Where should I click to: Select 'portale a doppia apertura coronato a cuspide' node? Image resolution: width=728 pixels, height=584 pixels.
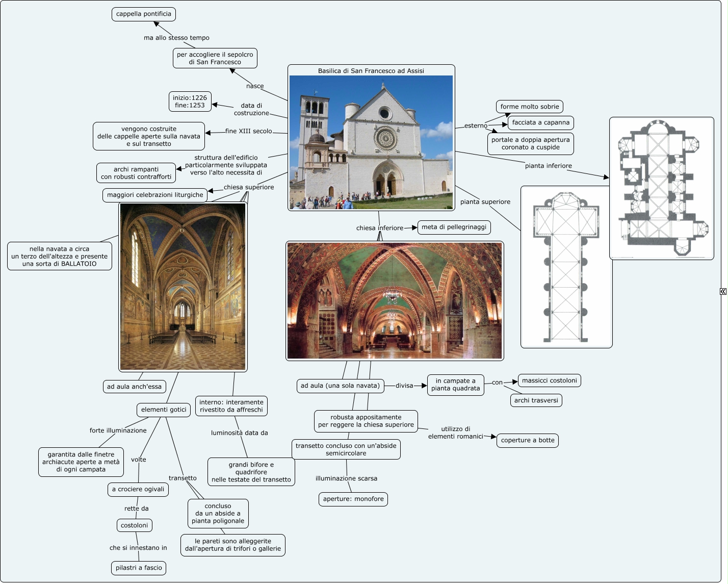[531, 143]
